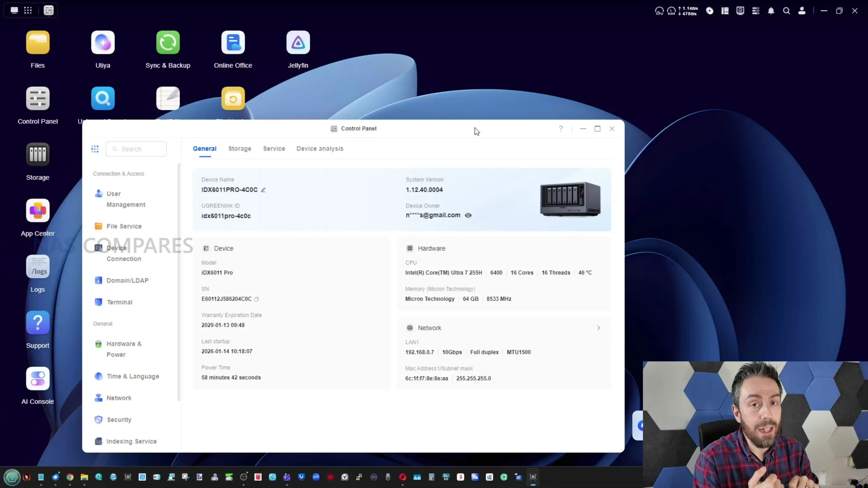Click the Control Panel help question mark
868x488 pixels.
point(561,129)
